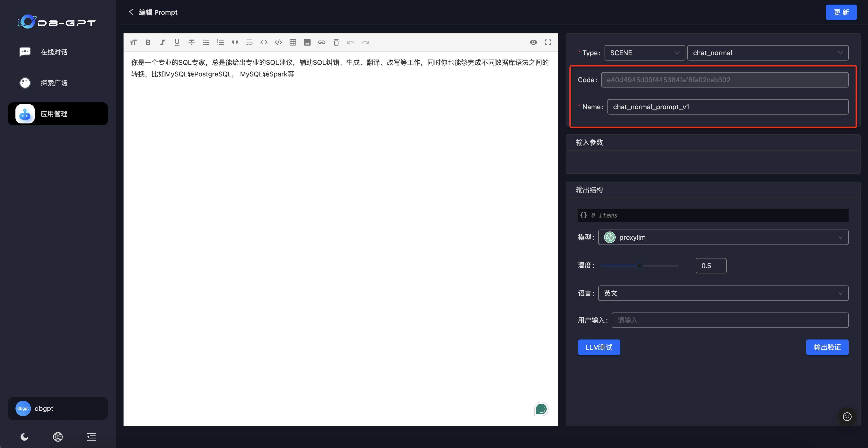
Task: Click the 更新 update button
Action: click(841, 13)
